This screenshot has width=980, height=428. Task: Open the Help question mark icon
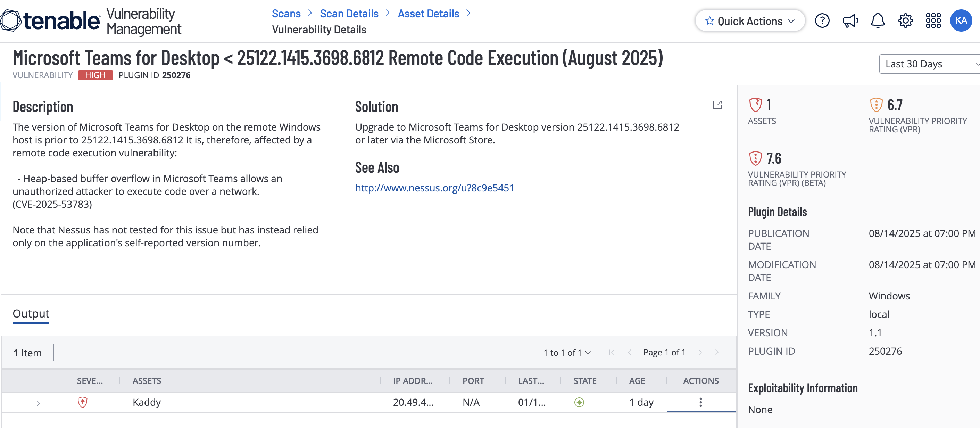tap(822, 20)
